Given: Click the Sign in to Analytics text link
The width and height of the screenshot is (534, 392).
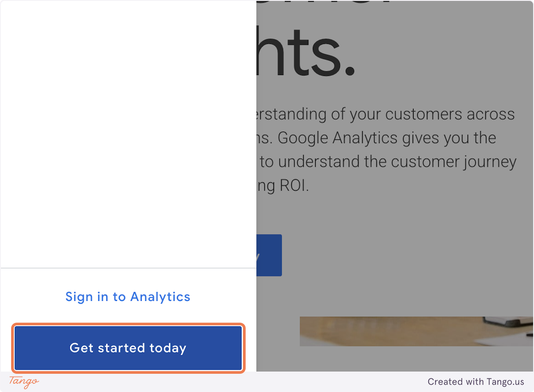Looking at the screenshot, I should click(128, 296).
